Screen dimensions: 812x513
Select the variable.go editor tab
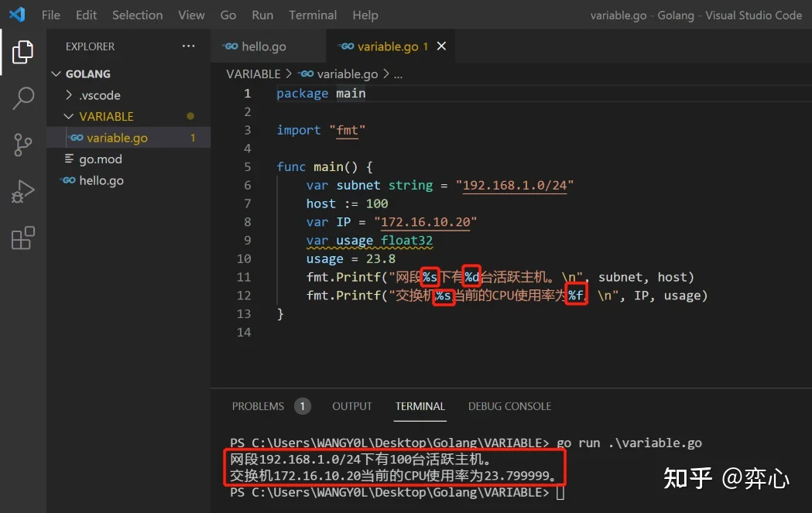pos(390,46)
